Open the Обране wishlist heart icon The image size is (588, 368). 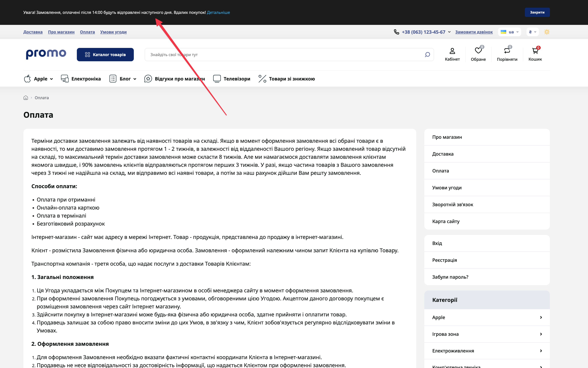coord(478,51)
